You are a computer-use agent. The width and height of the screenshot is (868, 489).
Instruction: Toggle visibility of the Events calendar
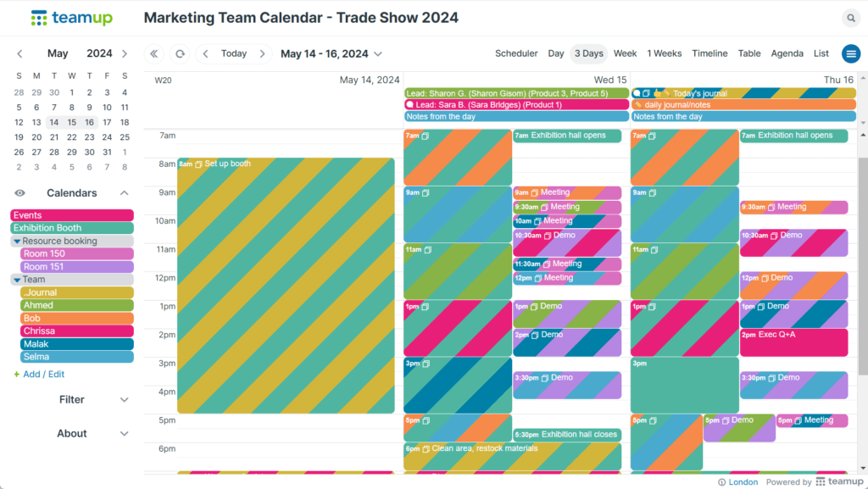point(71,214)
